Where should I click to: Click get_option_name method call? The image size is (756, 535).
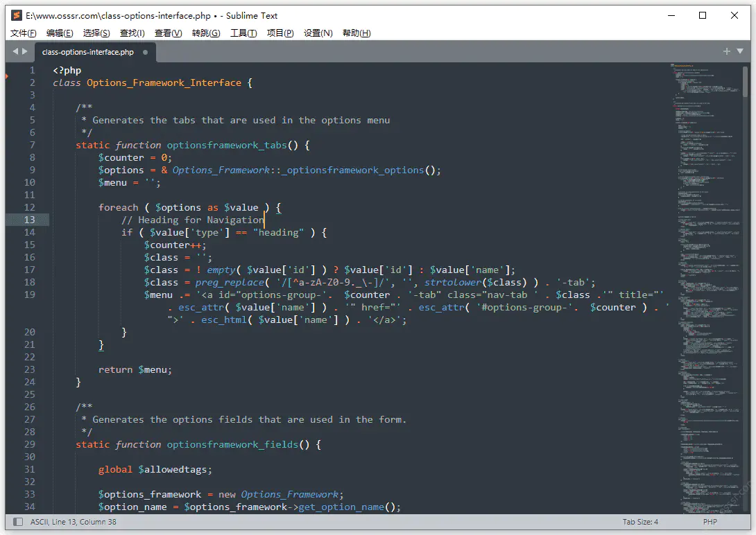coord(341,507)
